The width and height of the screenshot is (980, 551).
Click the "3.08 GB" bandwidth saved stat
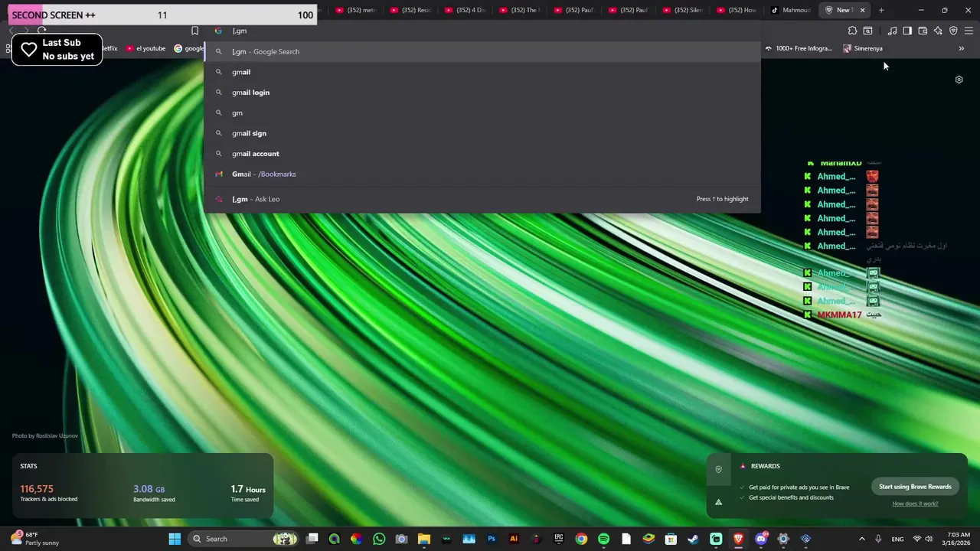point(149,489)
